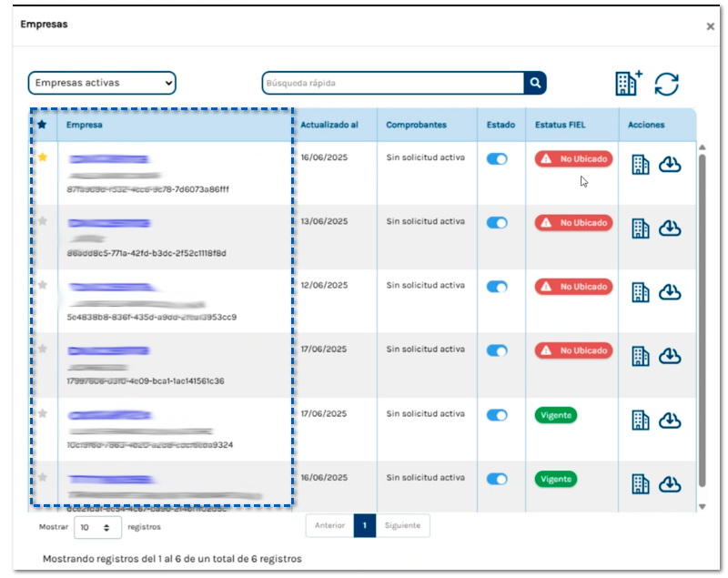Open company building icon in 13/06/2025 row
The height and width of the screenshot is (578, 728).
[641, 228]
